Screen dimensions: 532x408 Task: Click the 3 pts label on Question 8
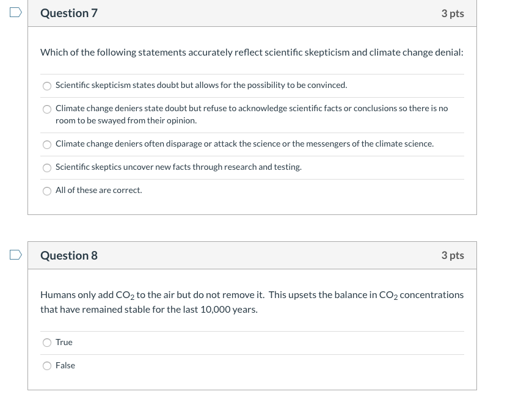(453, 255)
